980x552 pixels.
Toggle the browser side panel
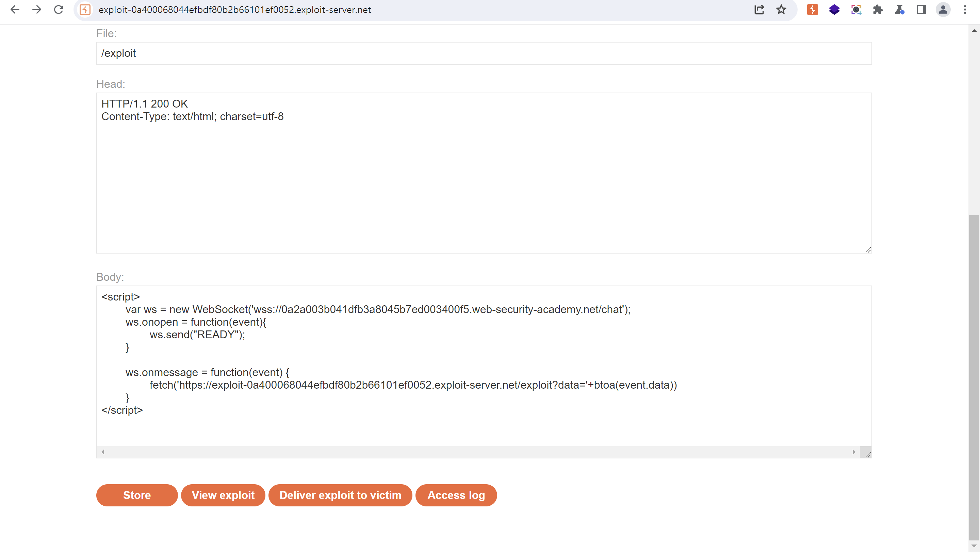click(921, 10)
